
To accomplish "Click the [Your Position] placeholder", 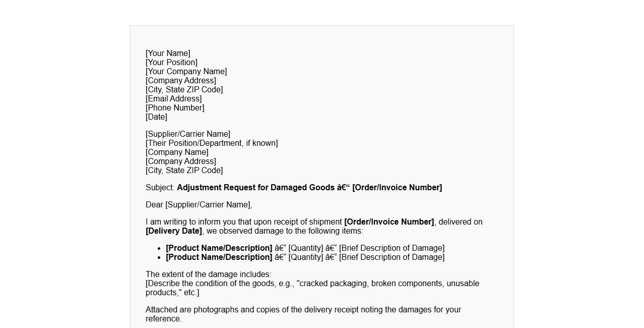I will (171, 63).
